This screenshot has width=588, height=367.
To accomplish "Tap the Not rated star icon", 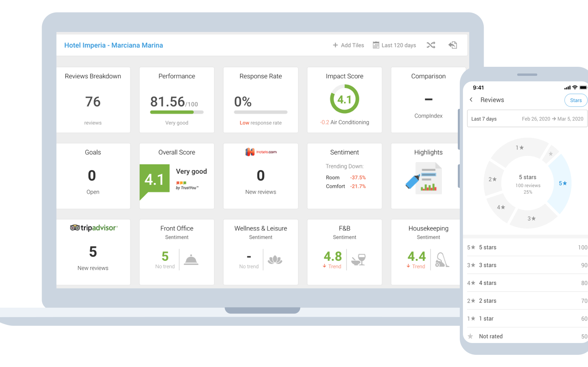I will [x=470, y=336].
